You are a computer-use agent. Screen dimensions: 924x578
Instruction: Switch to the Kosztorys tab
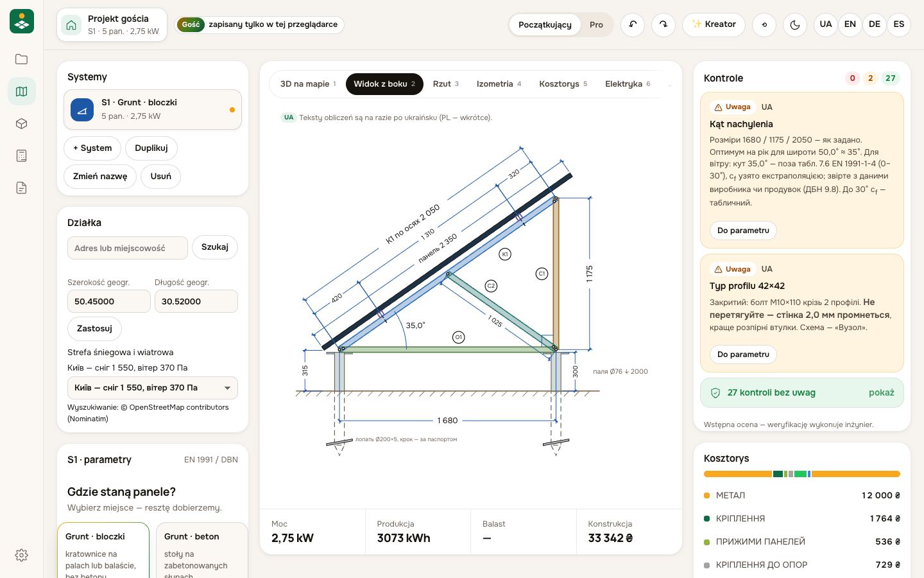(563, 84)
